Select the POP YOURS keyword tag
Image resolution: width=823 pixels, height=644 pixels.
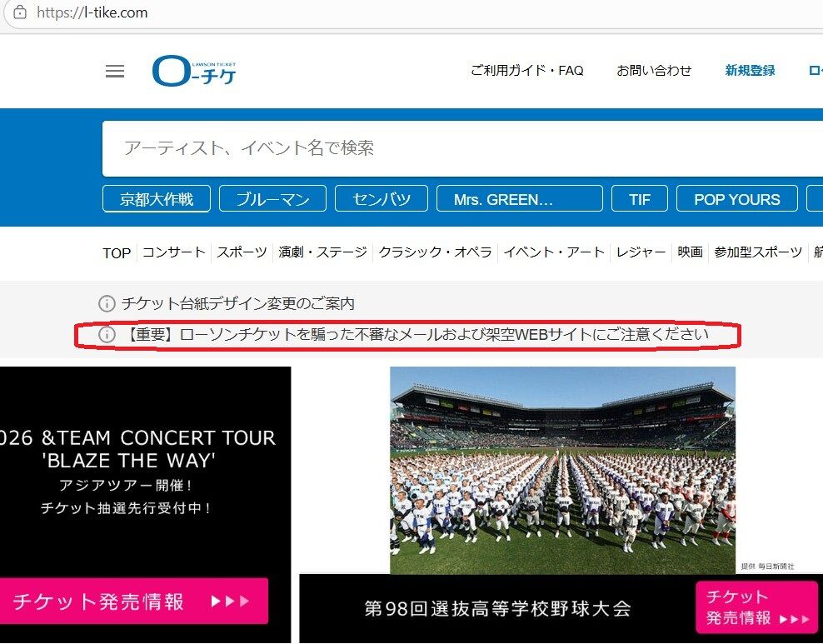[x=737, y=199]
